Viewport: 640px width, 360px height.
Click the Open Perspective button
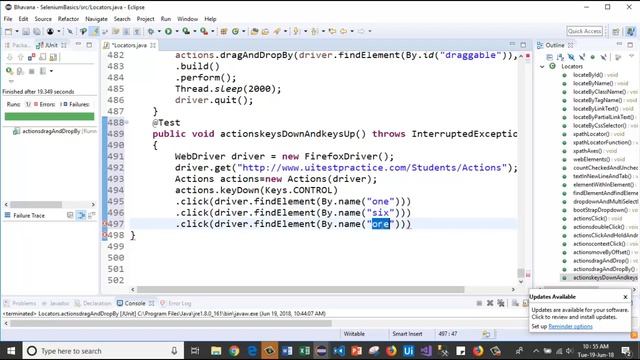(616, 31)
